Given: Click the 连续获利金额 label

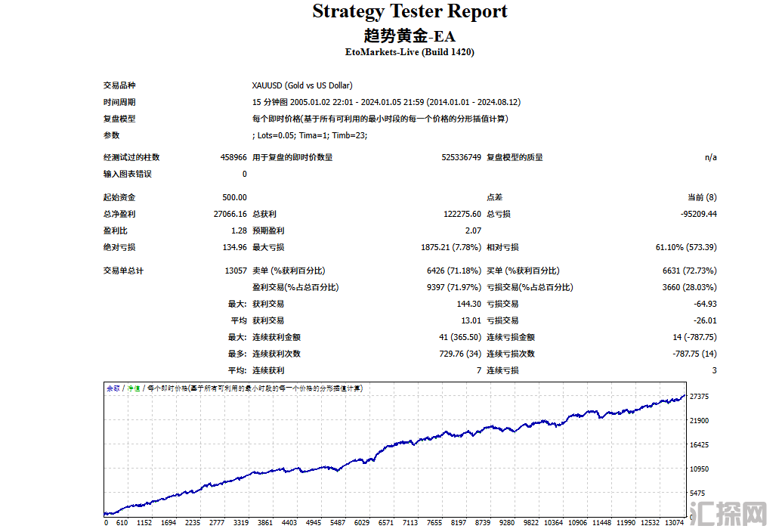Looking at the screenshot, I should click(277, 337).
